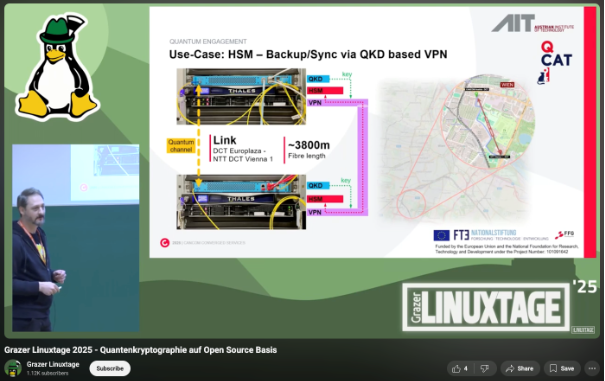605x381 pixels.
Task: Open the Grazer Linuxtage channel name link
Action: pos(53,364)
